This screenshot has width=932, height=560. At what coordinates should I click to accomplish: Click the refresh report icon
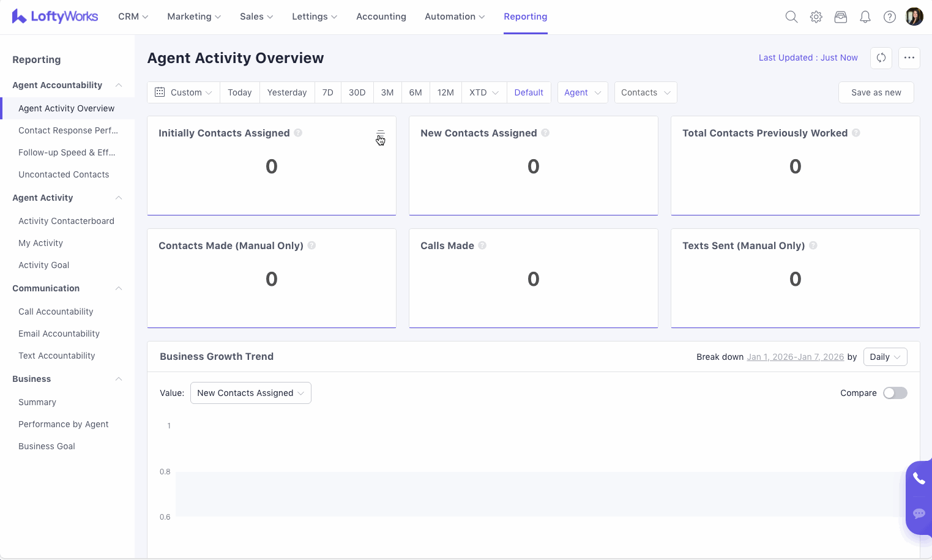[881, 58]
